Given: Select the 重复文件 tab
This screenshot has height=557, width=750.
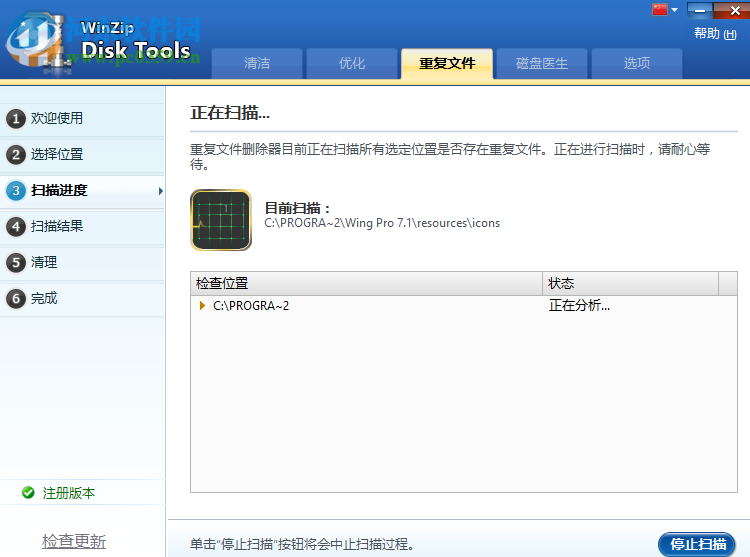Looking at the screenshot, I should [x=447, y=63].
